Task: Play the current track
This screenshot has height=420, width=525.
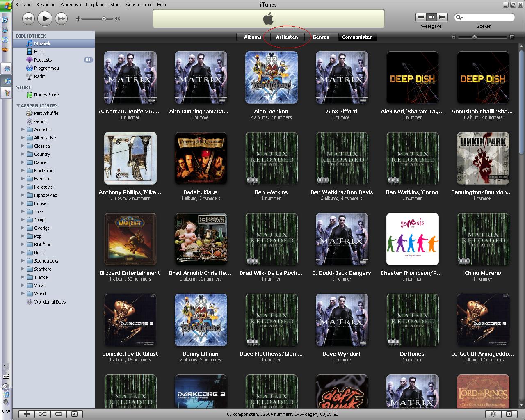Action: click(45, 18)
